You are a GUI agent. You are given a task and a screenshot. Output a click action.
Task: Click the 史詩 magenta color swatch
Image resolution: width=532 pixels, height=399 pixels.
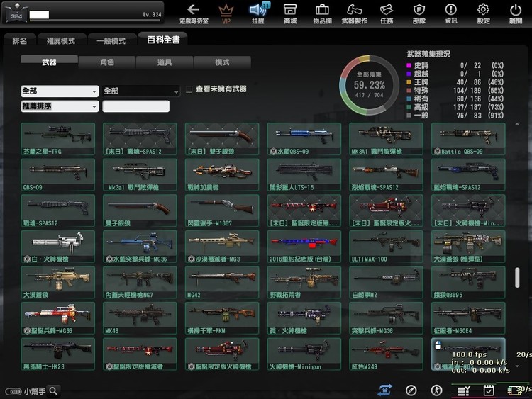[x=409, y=65]
